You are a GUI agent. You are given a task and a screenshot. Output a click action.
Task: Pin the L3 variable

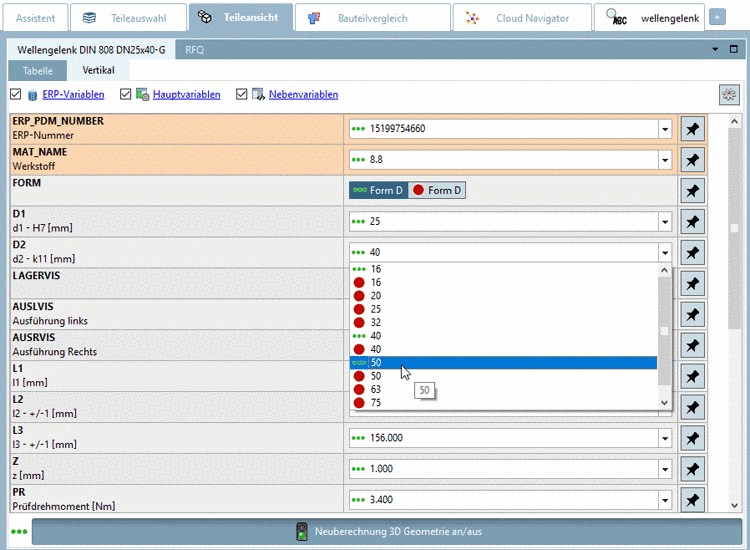(x=692, y=438)
